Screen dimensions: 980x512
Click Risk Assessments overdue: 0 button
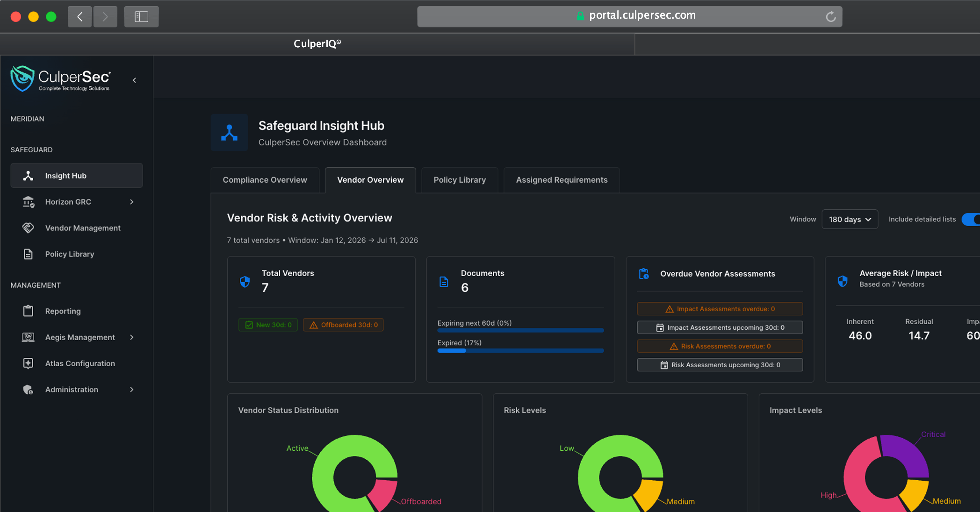[720, 346]
